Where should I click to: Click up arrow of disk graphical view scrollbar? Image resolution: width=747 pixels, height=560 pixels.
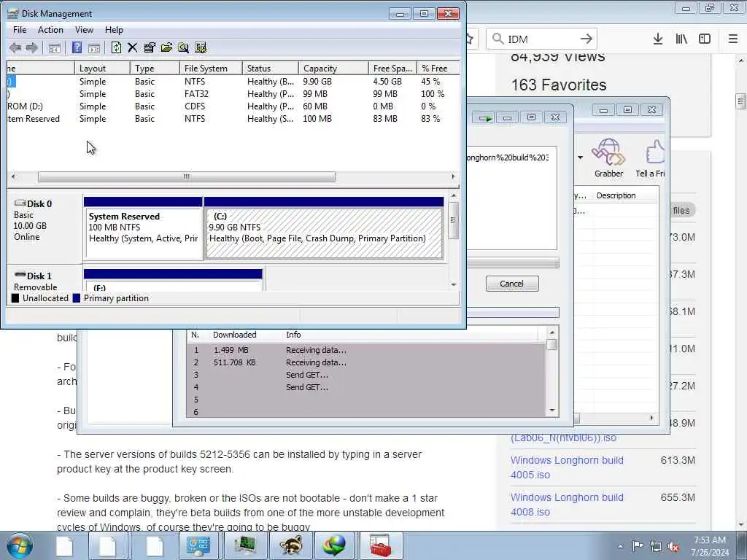click(x=454, y=195)
